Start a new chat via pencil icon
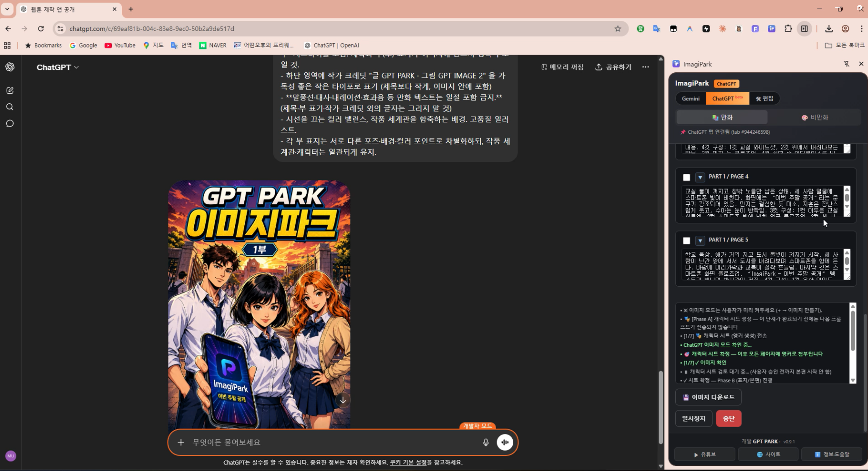This screenshot has height=471, width=868. click(10, 90)
